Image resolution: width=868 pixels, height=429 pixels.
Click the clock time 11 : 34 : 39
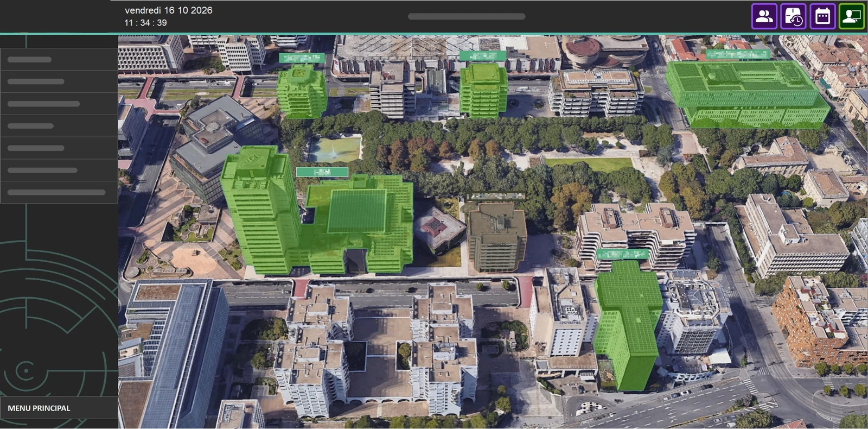(145, 23)
